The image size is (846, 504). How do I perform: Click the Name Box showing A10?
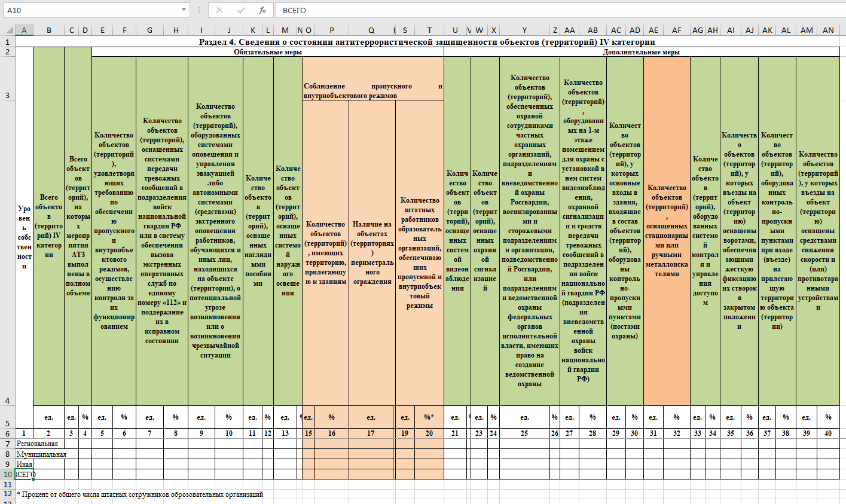coord(90,10)
